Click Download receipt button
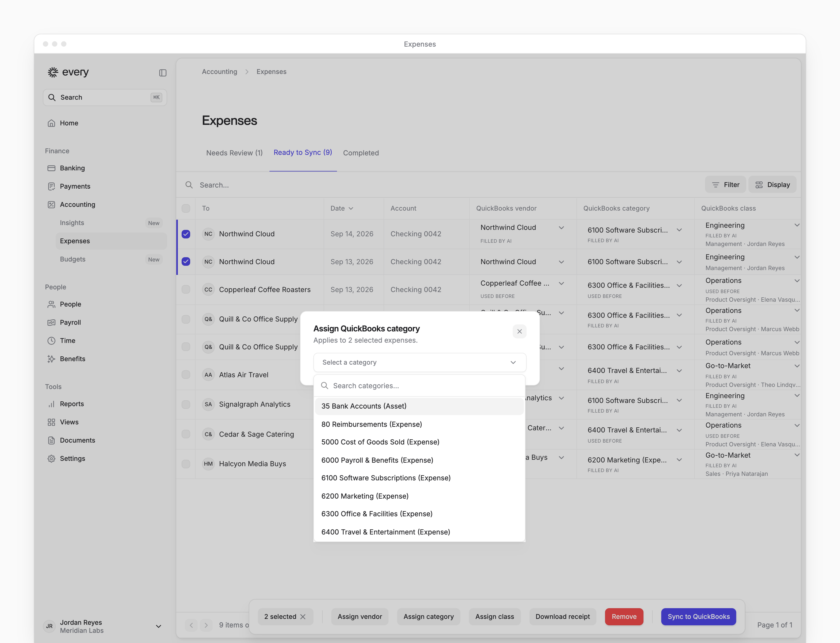 point(562,616)
